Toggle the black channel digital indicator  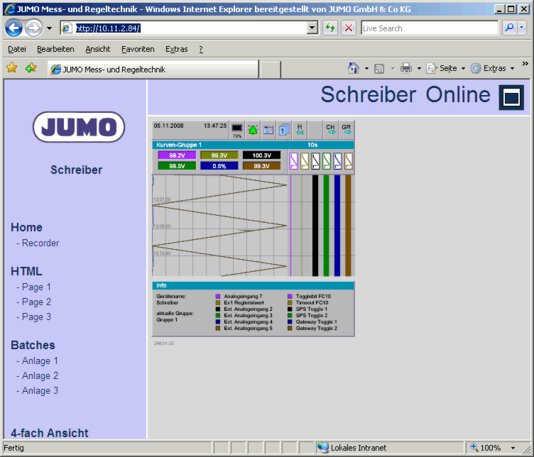coord(316,161)
